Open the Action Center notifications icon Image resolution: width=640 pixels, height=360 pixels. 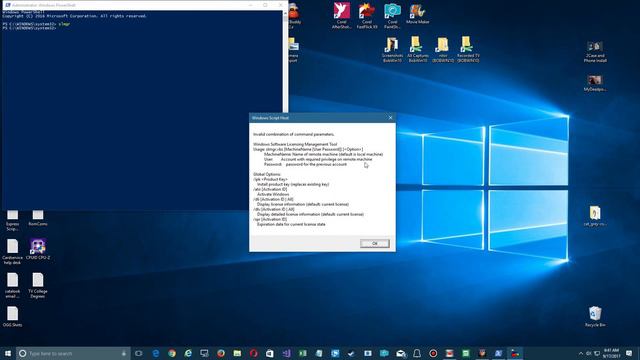(x=629, y=353)
